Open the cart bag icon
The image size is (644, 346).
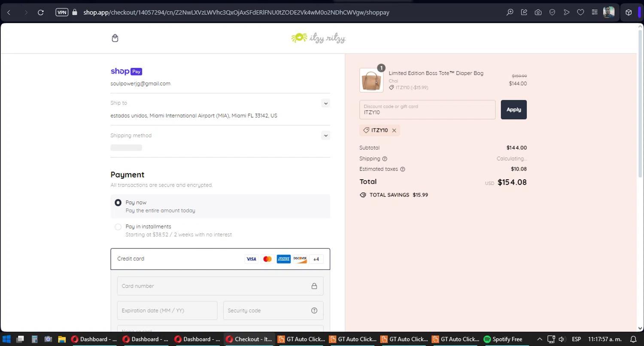115,38
